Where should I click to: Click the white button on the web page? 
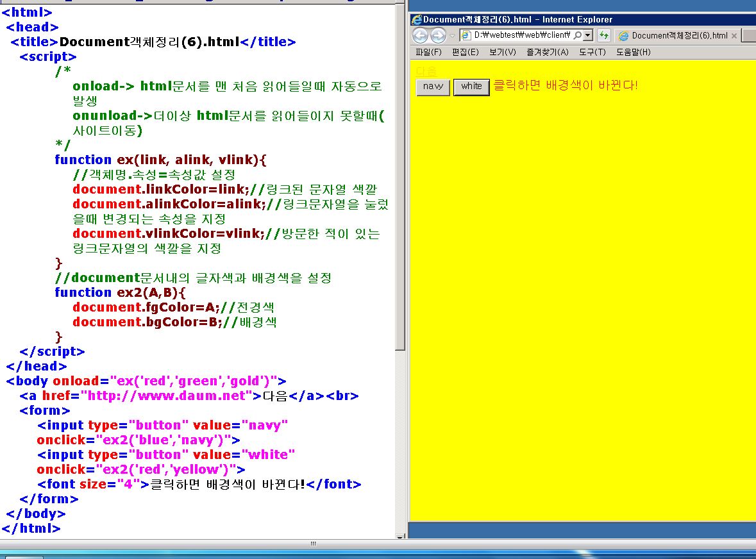click(x=471, y=87)
